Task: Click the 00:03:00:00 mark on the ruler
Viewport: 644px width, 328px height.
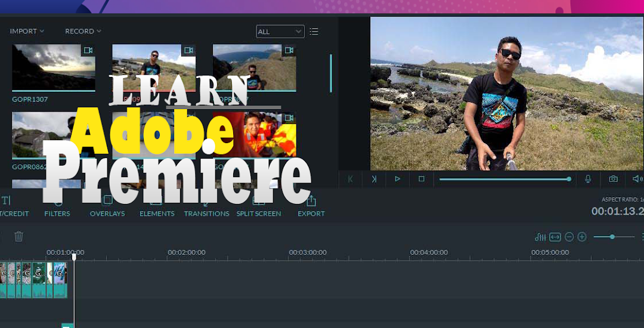Action: pyautogui.click(x=308, y=252)
